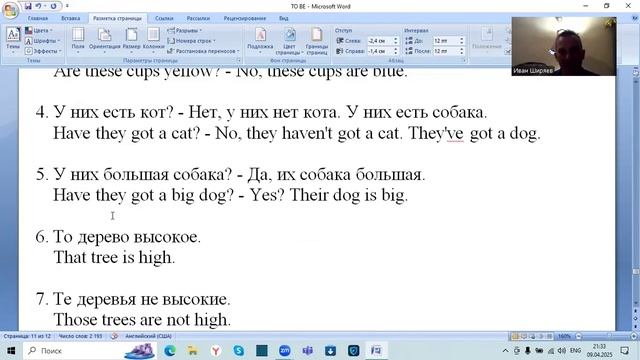Click the video thumbnail of Иван Ширяев
The width and height of the screenshot is (640, 360).
click(x=564, y=46)
